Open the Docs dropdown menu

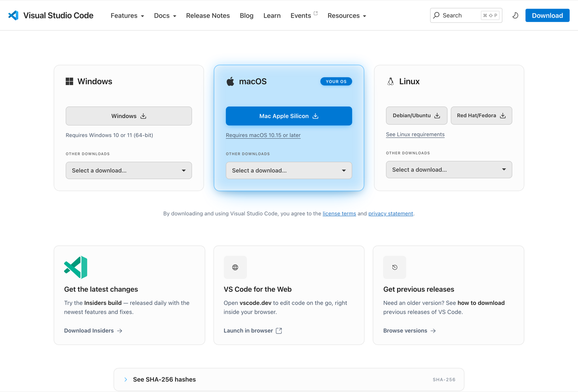[x=165, y=15]
